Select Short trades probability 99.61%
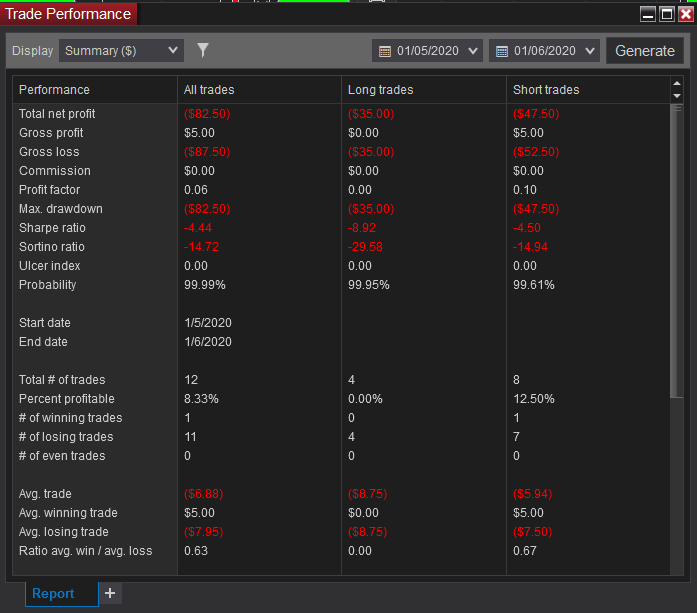 pyautogui.click(x=534, y=285)
